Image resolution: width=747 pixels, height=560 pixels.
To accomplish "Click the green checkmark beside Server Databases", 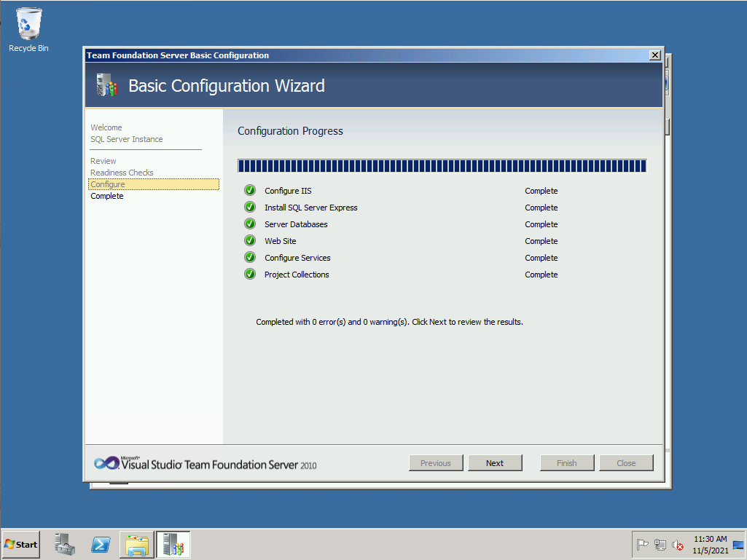I will [250, 224].
